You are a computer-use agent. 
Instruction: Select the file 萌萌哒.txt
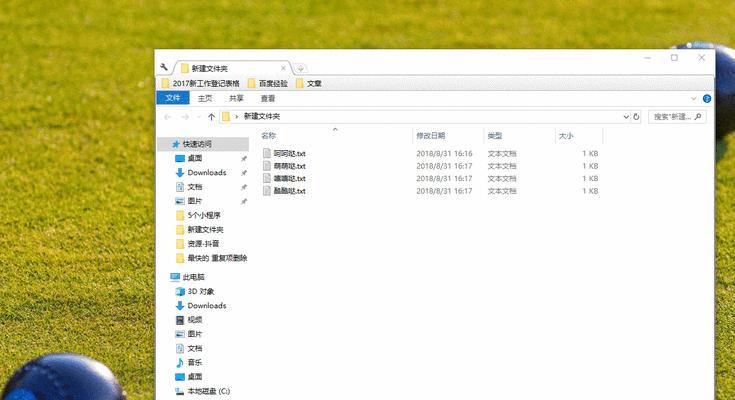[290, 166]
